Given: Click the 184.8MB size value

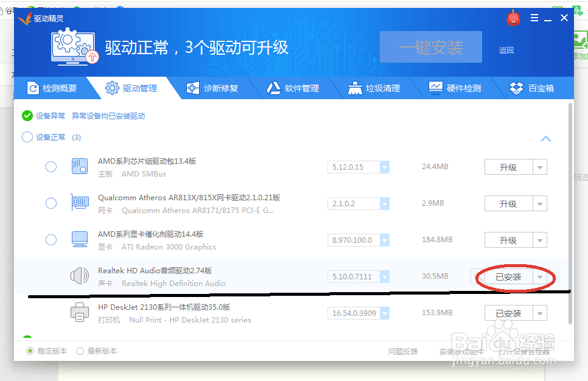Looking at the screenshot, I should pos(437,239).
